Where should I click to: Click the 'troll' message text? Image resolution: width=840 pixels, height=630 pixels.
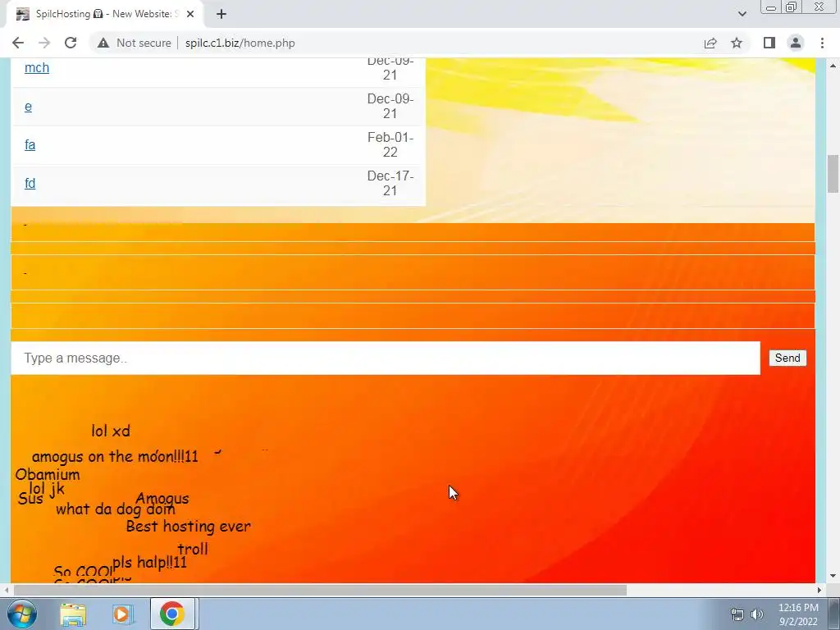[193, 549]
